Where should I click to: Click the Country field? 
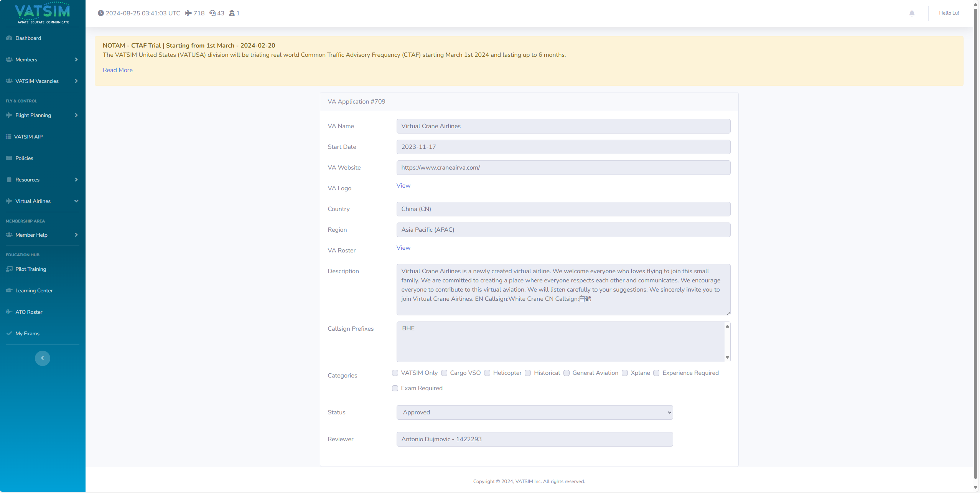pyautogui.click(x=563, y=209)
